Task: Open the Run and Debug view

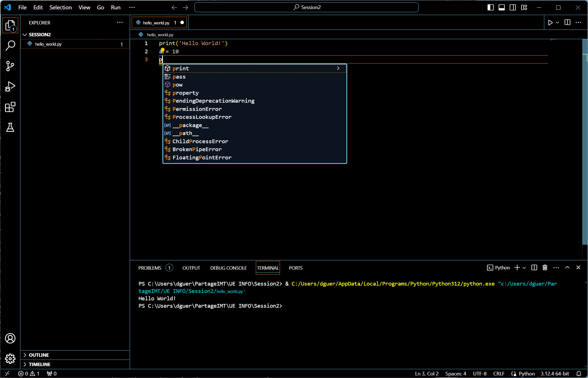Action: (x=10, y=86)
